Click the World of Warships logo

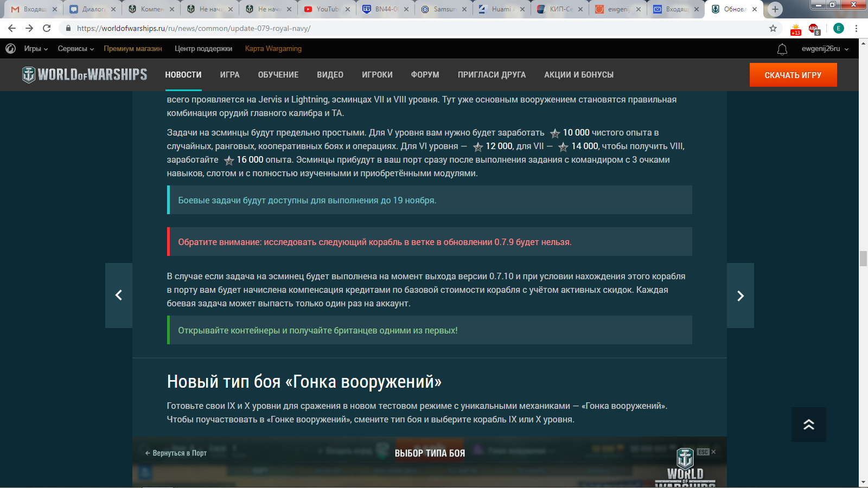click(85, 75)
